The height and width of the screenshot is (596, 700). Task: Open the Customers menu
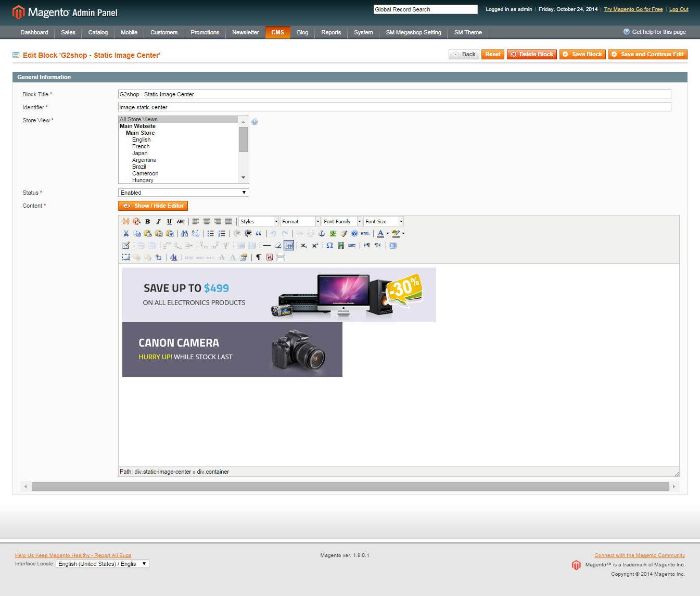(164, 32)
